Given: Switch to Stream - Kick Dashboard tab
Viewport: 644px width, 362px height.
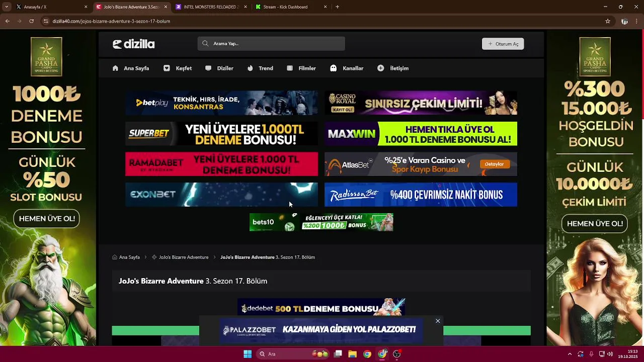Looking at the screenshot, I should tap(291, 7).
